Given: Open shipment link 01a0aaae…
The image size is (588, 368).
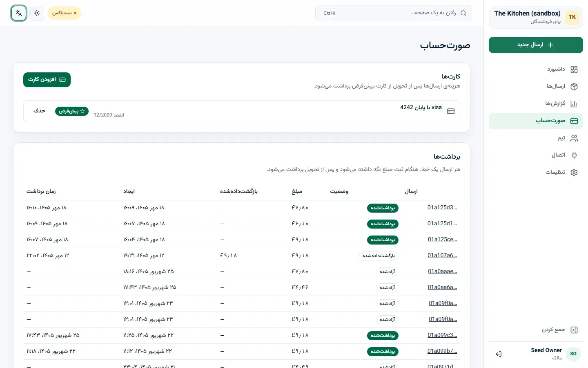Looking at the screenshot, I should pyautogui.click(x=442, y=272).
